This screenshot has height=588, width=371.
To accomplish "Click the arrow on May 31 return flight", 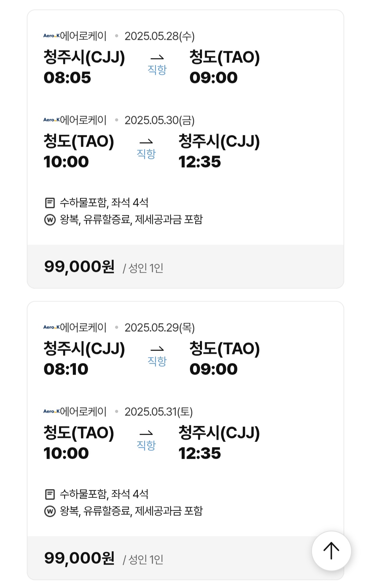I will pyautogui.click(x=146, y=433).
